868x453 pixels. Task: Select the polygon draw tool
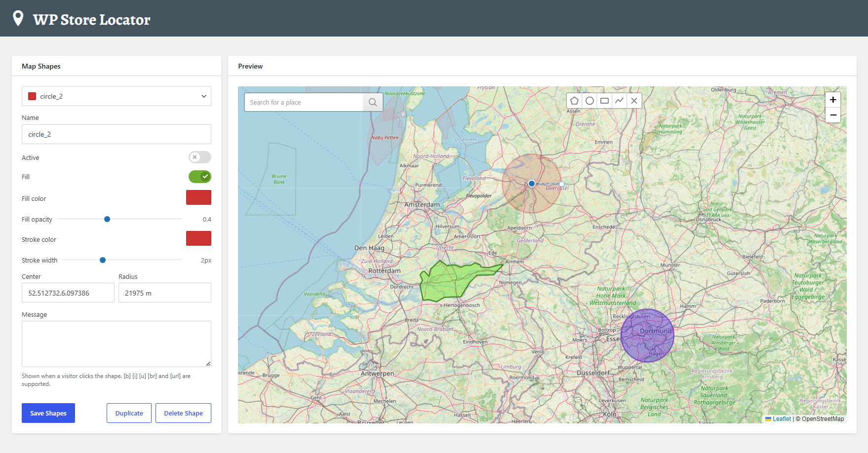574,101
